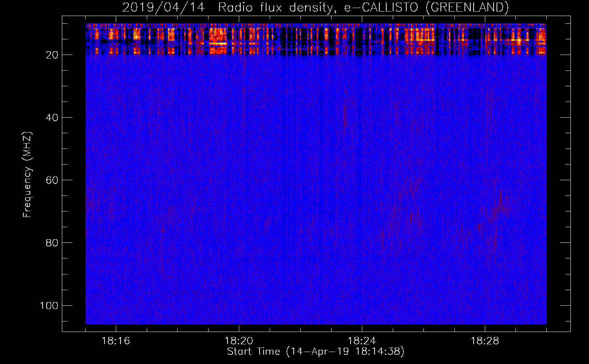The width and height of the screenshot is (589, 364).
Task: Click the '18:24' time tick label
Action: (x=362, y=341)
